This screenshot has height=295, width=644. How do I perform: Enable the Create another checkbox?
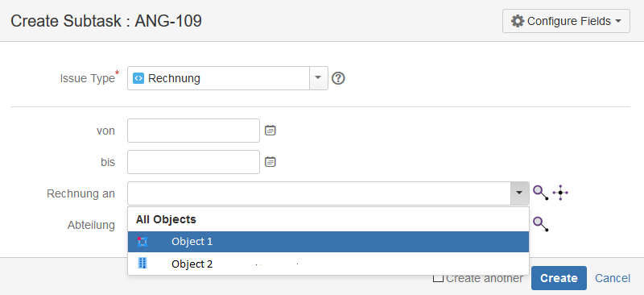pyautogui.click(x=438, y=278)
